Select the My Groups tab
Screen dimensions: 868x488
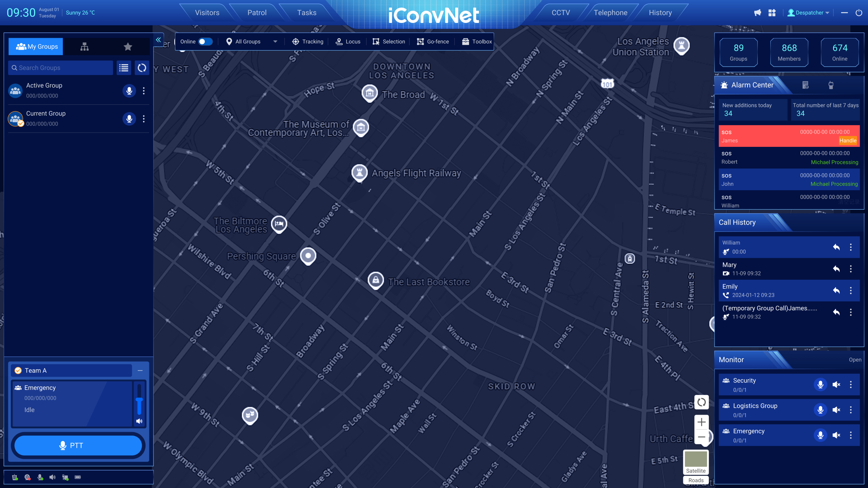[36, 47]
